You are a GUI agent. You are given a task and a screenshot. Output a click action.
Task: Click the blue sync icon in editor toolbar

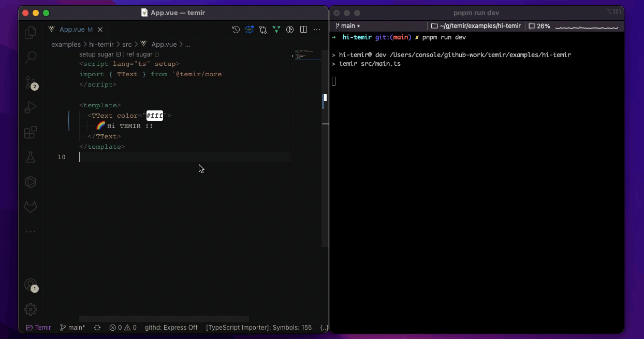tap(250, 30)
